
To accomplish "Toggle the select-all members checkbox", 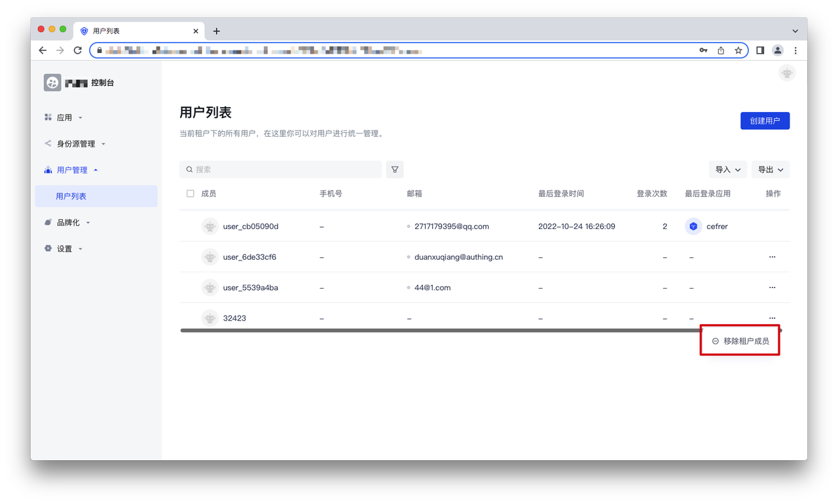I will click(x=191, y=194).
